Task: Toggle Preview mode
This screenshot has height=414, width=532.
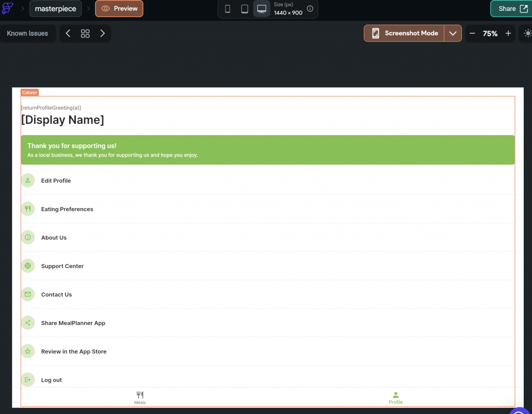Action: pyautogui.click(x=119, y=8)
